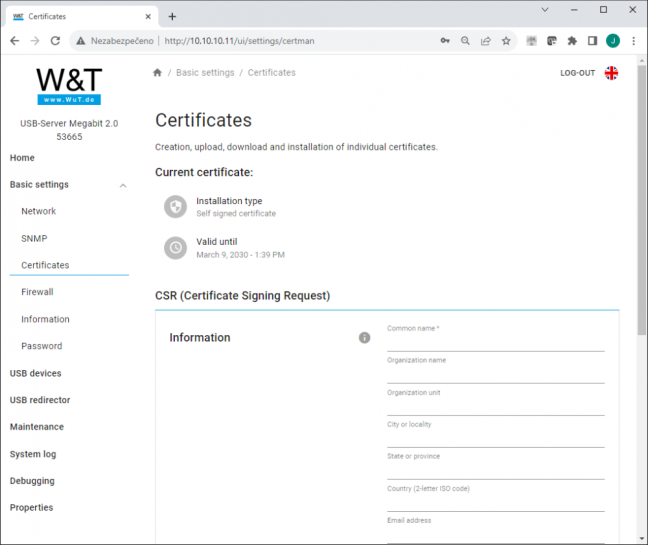
Task: Click the Installation type shield icon
Action: coord(176,207)
